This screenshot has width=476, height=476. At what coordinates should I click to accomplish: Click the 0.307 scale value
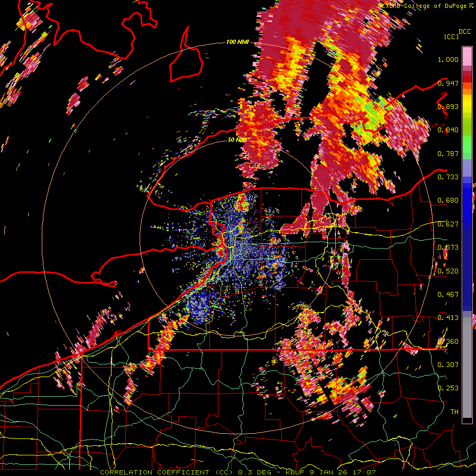[448, 365]
